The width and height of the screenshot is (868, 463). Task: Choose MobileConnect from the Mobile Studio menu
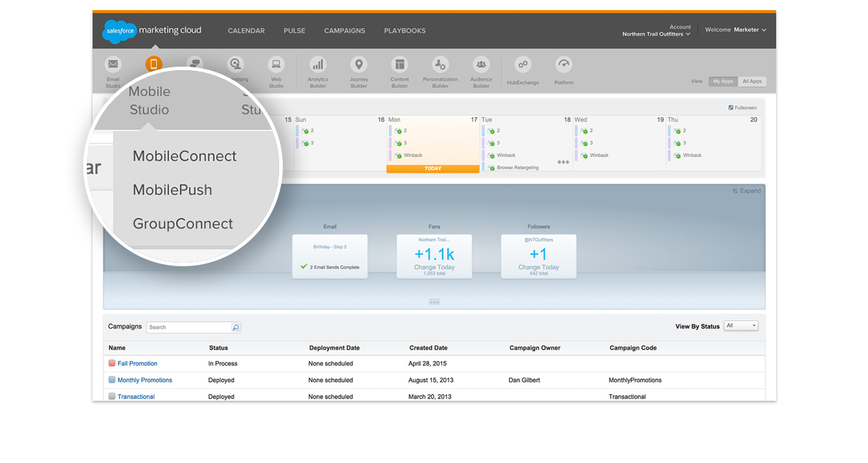pyautogui.click(x=184, y=156)
